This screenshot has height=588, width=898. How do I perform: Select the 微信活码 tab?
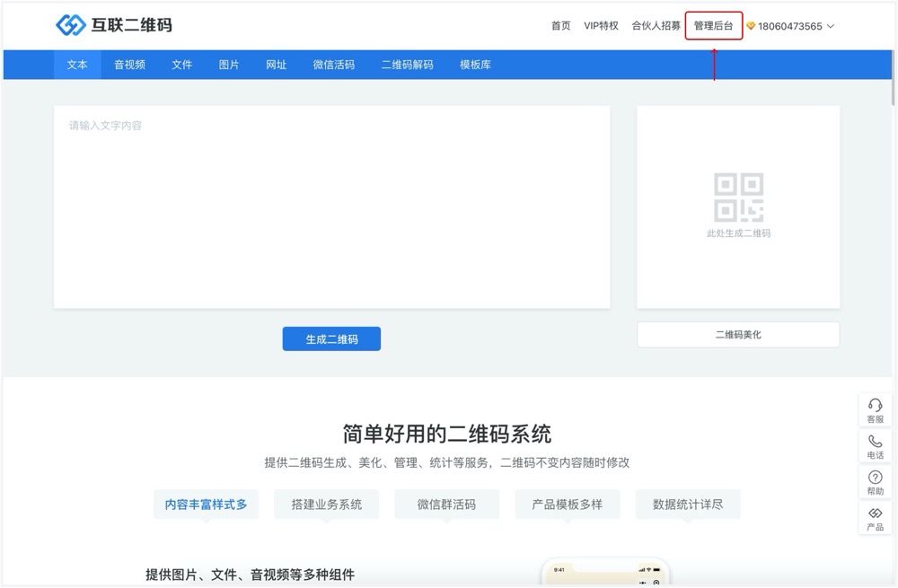(333, 65)
